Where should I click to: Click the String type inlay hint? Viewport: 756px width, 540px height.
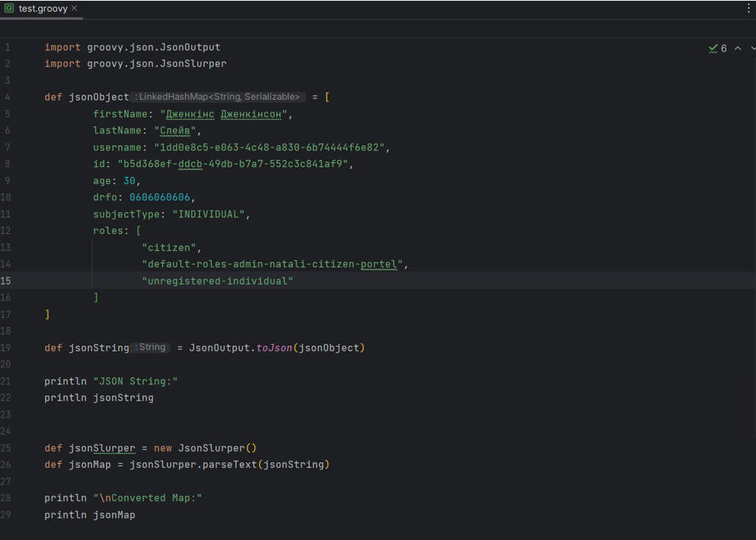(x=151, y=348)
